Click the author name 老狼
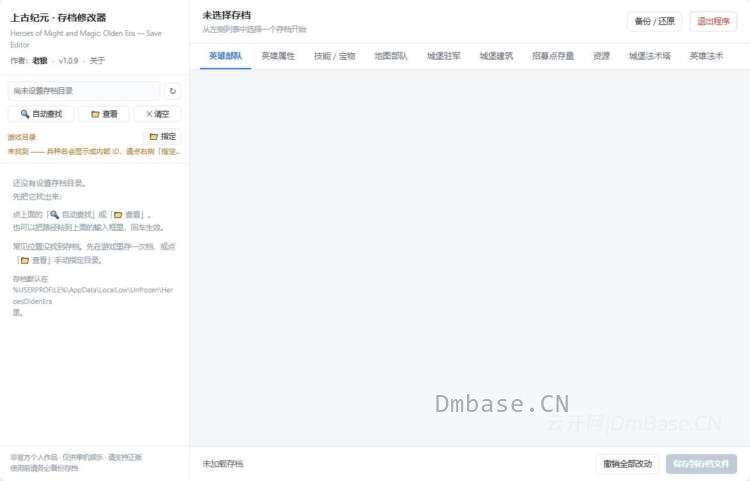 point(40,61)
